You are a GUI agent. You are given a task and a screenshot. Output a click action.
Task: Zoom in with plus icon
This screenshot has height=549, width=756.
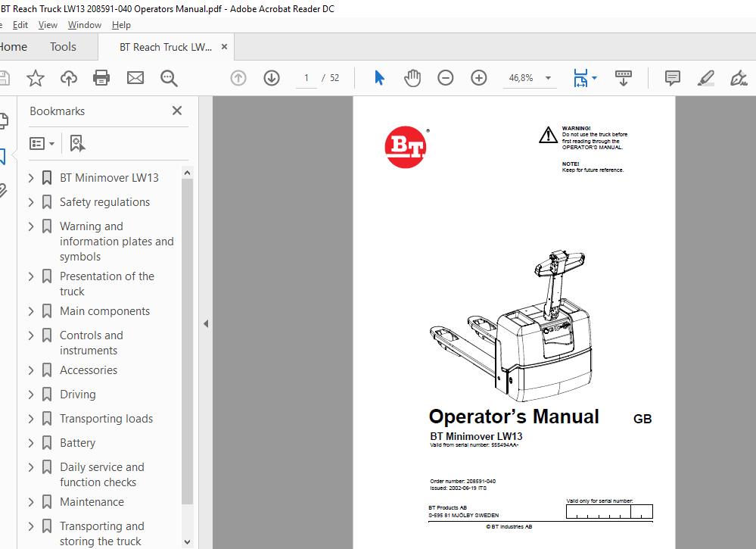(x=479, y=78)
